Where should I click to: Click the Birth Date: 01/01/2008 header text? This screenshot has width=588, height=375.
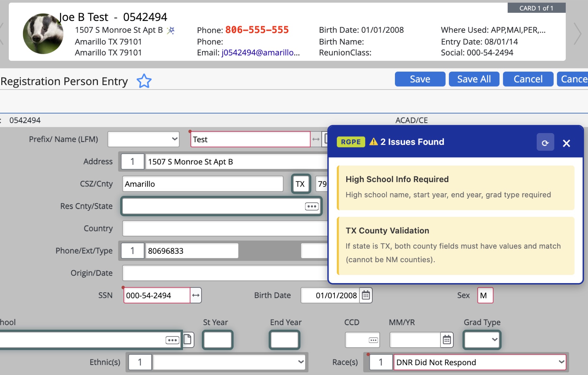click(361, 30)
